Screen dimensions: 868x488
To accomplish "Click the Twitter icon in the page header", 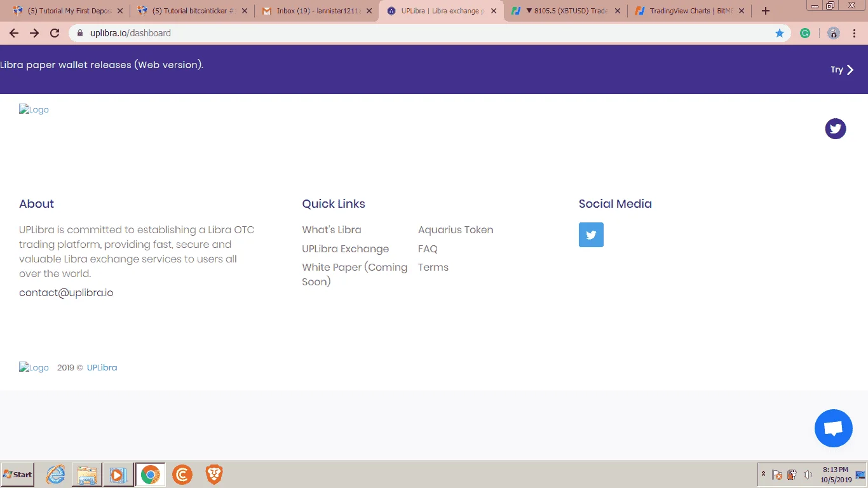I will tap(836, 129).
